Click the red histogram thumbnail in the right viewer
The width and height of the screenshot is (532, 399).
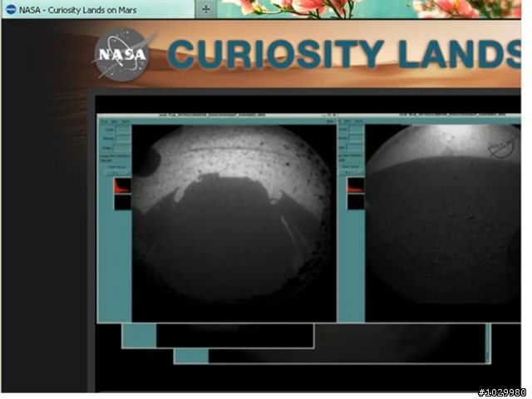coord(356,185)
